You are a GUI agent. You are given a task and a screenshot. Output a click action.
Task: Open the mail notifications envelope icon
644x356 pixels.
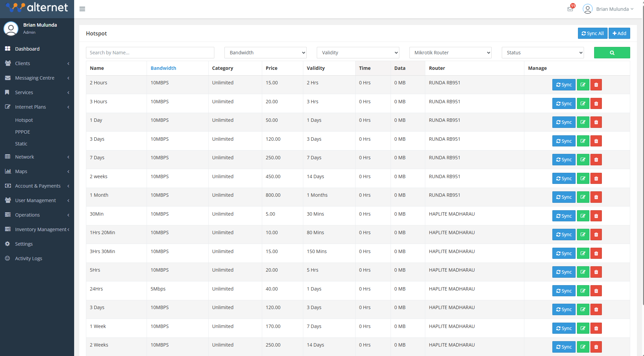click(570, 9)
